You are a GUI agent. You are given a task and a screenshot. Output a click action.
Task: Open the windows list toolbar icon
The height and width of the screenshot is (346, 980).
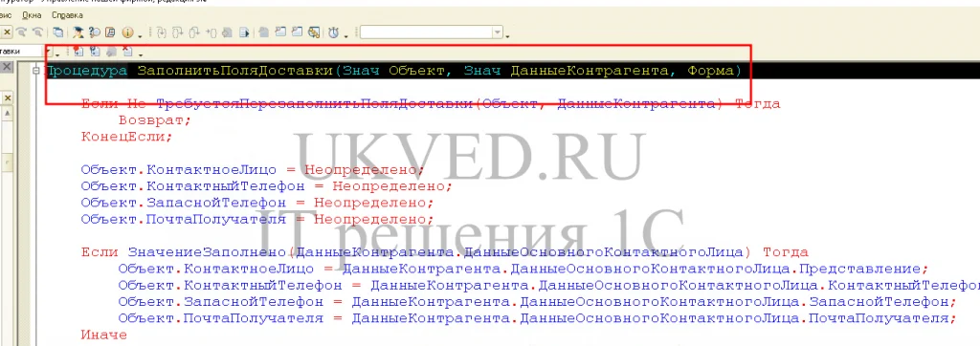[58, 32]
